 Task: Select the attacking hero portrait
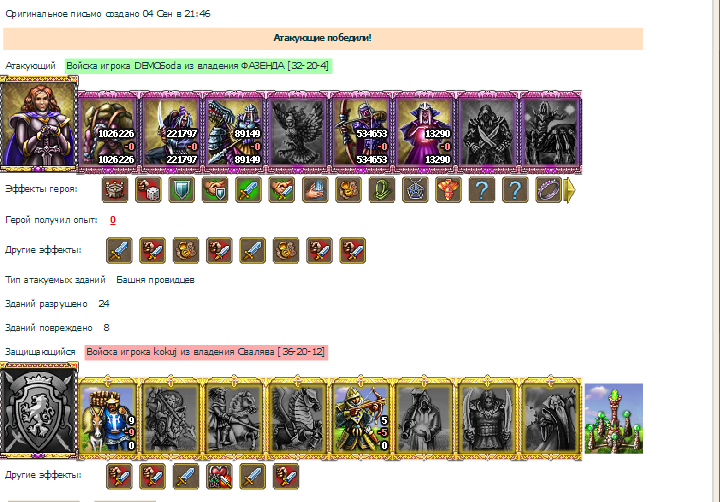pyautogui.click(x=39, y=124)
